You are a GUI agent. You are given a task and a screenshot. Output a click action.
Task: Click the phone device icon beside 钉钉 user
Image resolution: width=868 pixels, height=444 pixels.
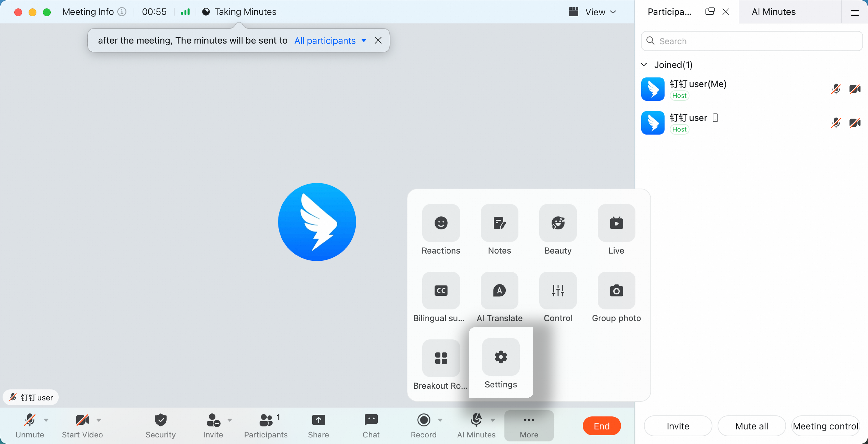[715, 118]
